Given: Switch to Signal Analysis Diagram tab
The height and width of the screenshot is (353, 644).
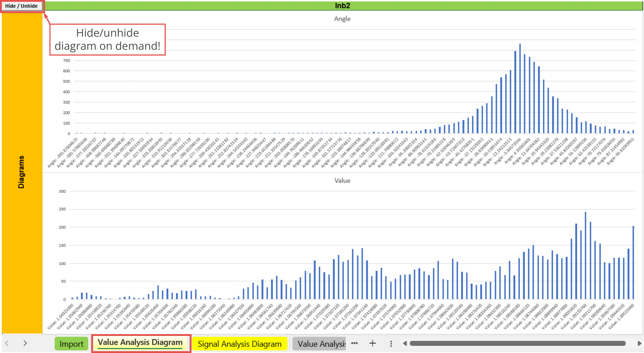Looking at the screenshot, I should pyautogui.click(x=240, y=344).
